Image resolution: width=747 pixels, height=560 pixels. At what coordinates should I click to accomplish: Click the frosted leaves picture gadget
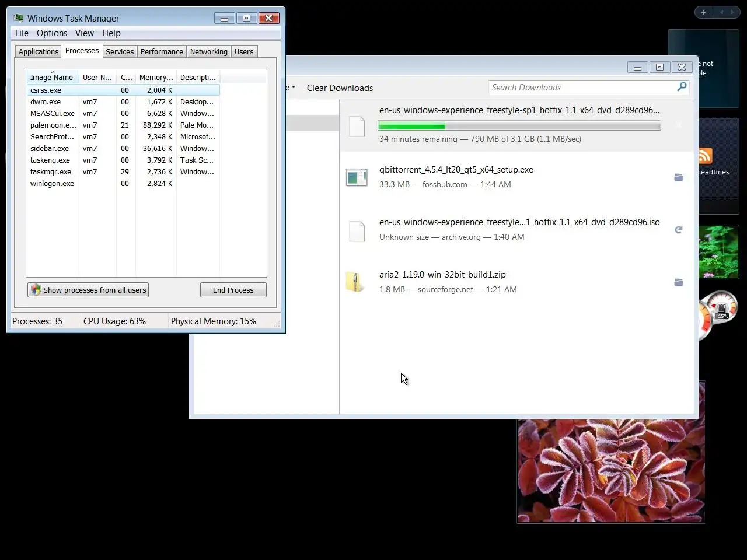point(611,470)
